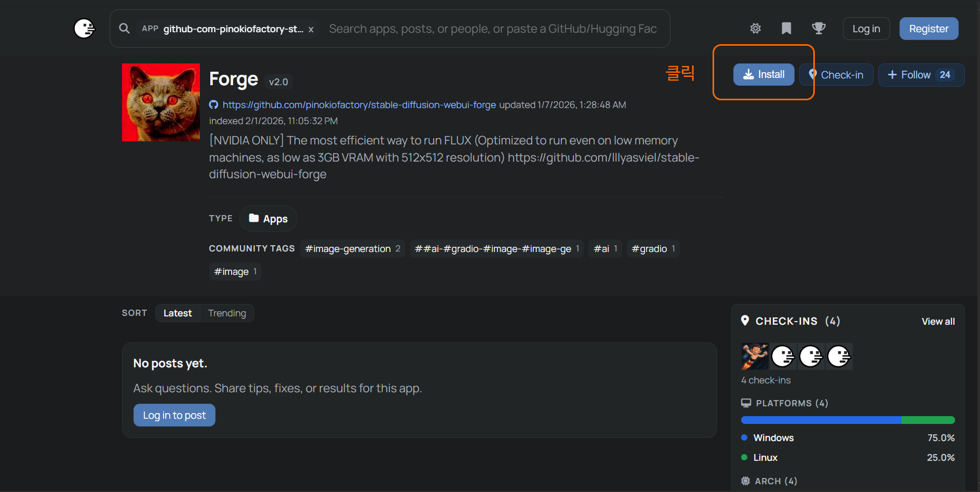Sort posts by Trending
This screenshot has height=492, width=980.
[x=227, y=313]
